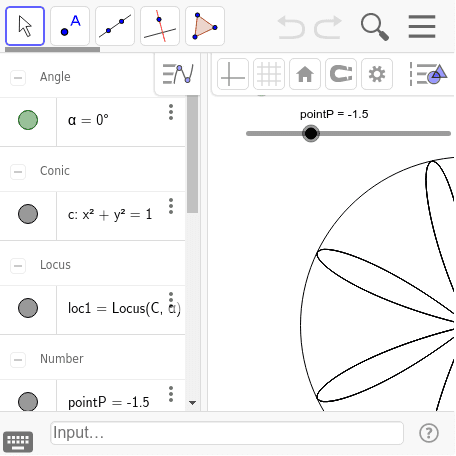456x456 pixels.
Task: Select the loc1 = Locus(C, α) entry
Action: [x=124, y=308]
